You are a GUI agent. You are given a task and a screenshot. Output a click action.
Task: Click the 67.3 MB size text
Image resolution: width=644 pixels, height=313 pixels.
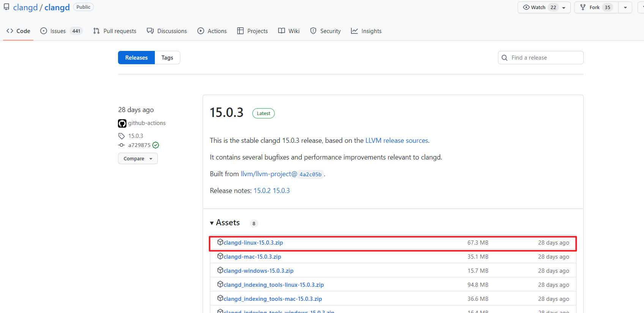pos(478,243)
